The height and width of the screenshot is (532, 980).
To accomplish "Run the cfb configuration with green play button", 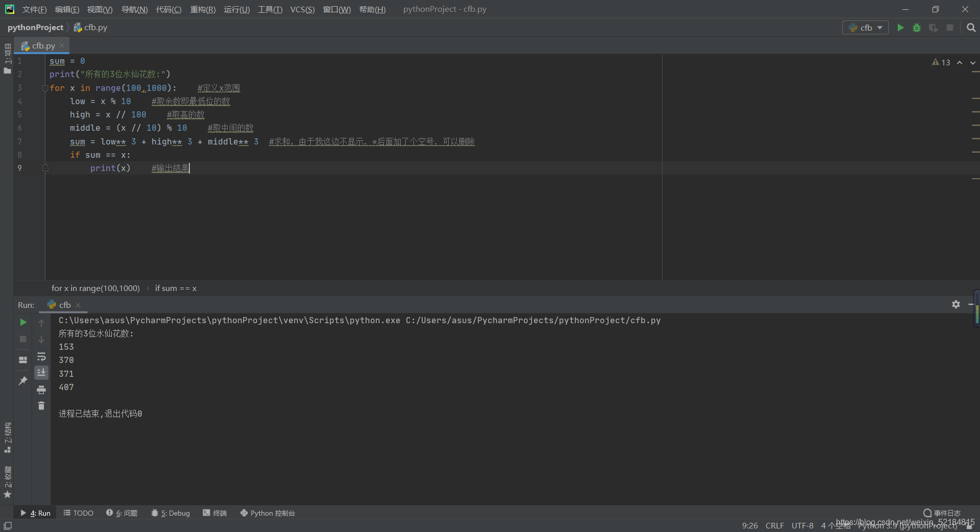I will (900, 28).
